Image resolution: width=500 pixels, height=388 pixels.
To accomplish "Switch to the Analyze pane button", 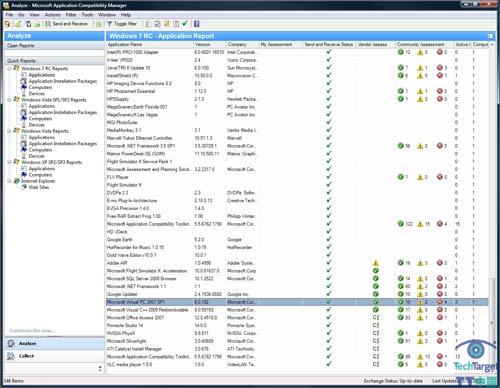I will click(54, 344).
